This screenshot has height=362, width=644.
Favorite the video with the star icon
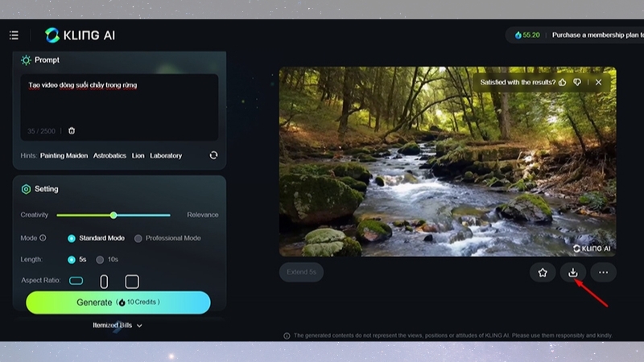pyautogui.click(x=543, y=273)
